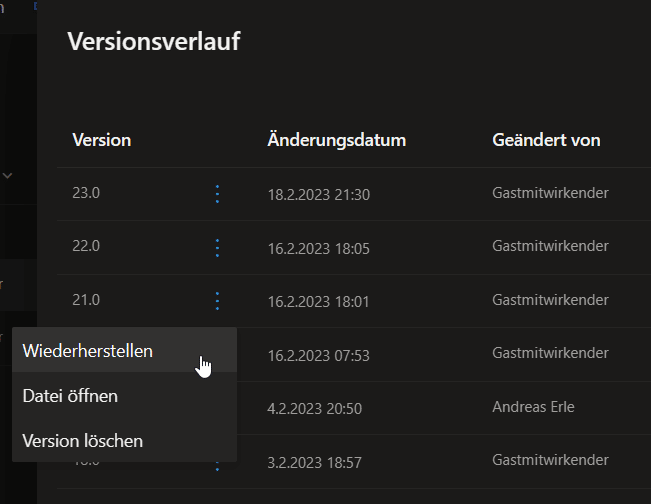Click the author name Andreas Erle
The image size is (651, 504).
tap(535, 407)
